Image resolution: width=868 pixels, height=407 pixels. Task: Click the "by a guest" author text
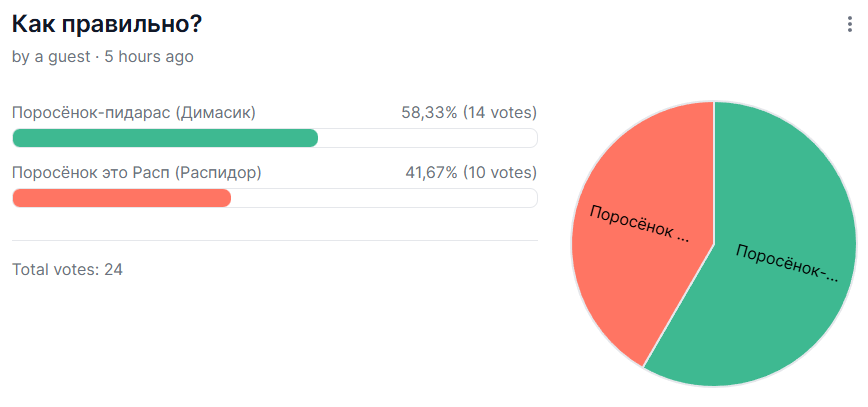click(51, 57)
